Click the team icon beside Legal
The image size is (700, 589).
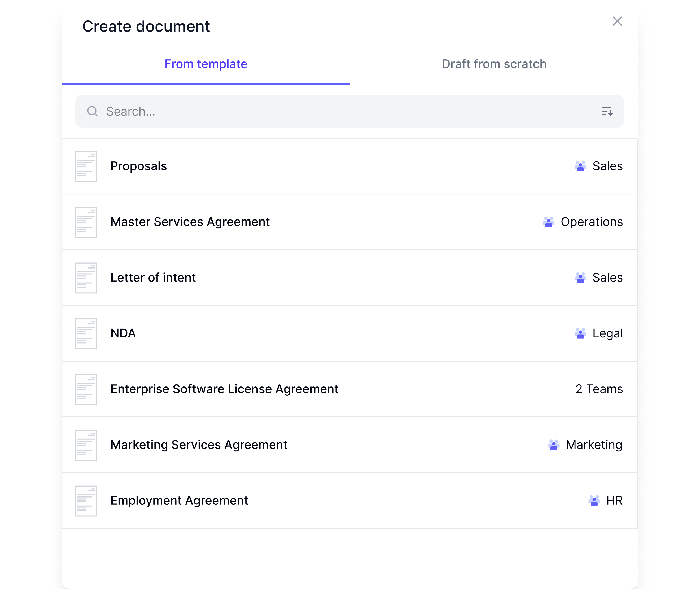580,333
